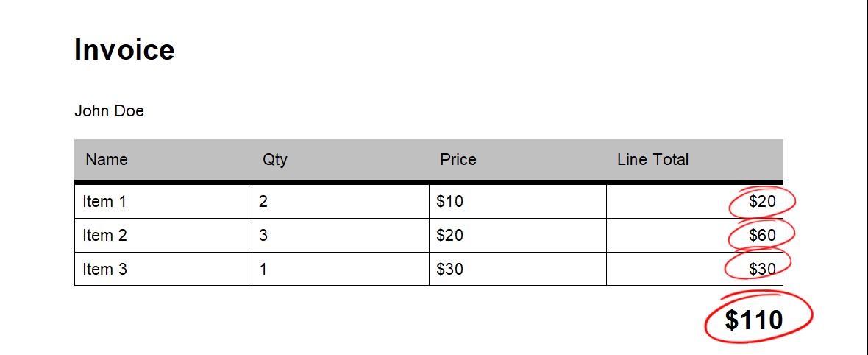Click the thick black line under header row
868x355 pixels.
click(429, 182)
